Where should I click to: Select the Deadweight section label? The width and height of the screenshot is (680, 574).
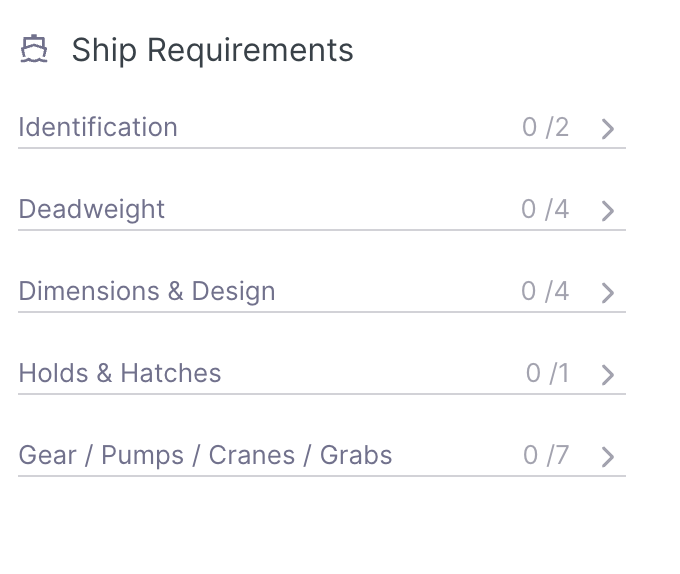[92, 209]
